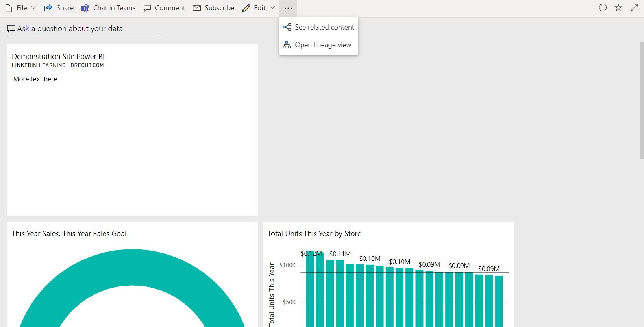Click the lineage view hierarchy icon
644x327 pixels.
[x=287, y=45]
